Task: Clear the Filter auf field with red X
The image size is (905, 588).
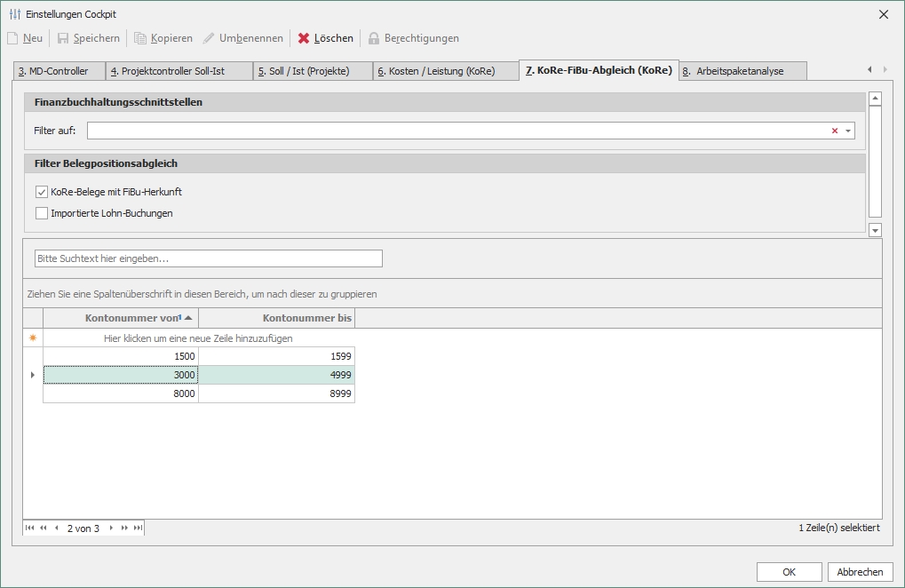Action: (835, 131)
